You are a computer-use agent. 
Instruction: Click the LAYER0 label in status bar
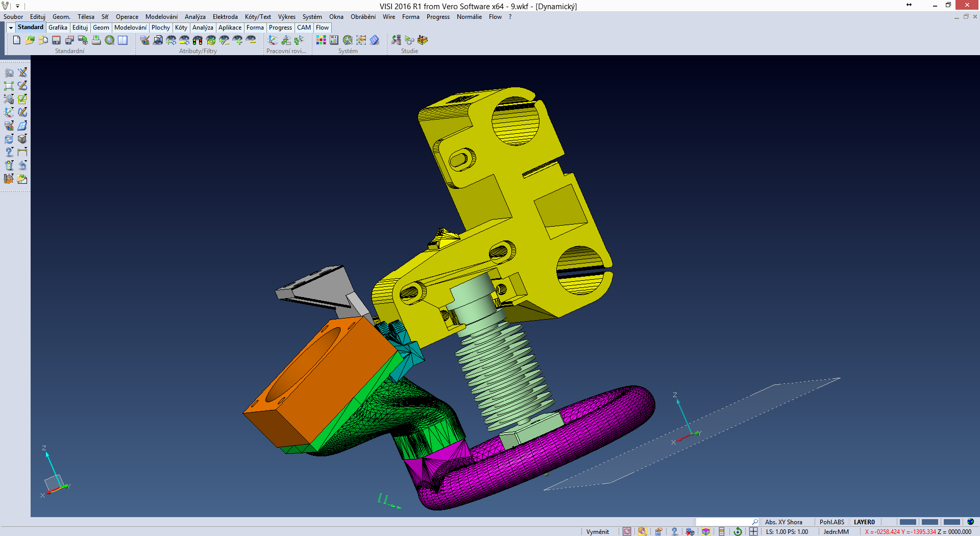pos(864,522)
